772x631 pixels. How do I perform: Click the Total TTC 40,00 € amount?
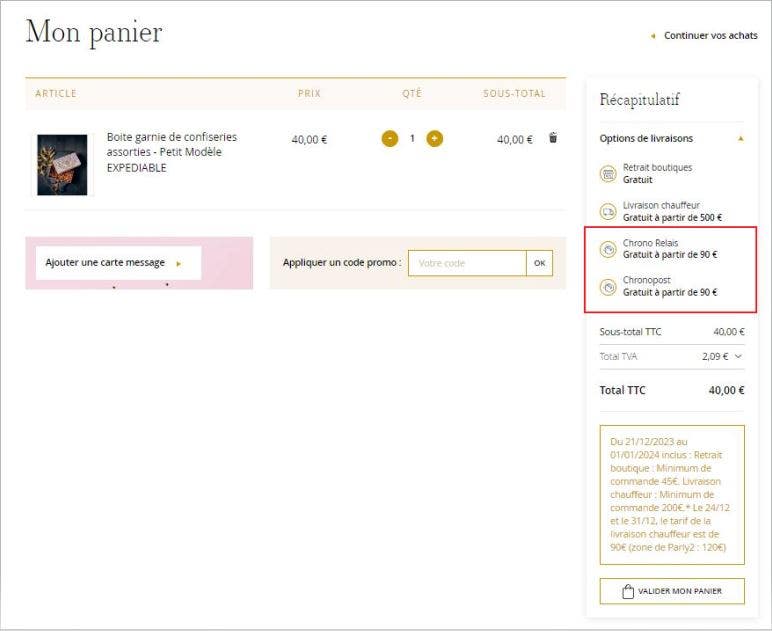click(x=726, y=390)
